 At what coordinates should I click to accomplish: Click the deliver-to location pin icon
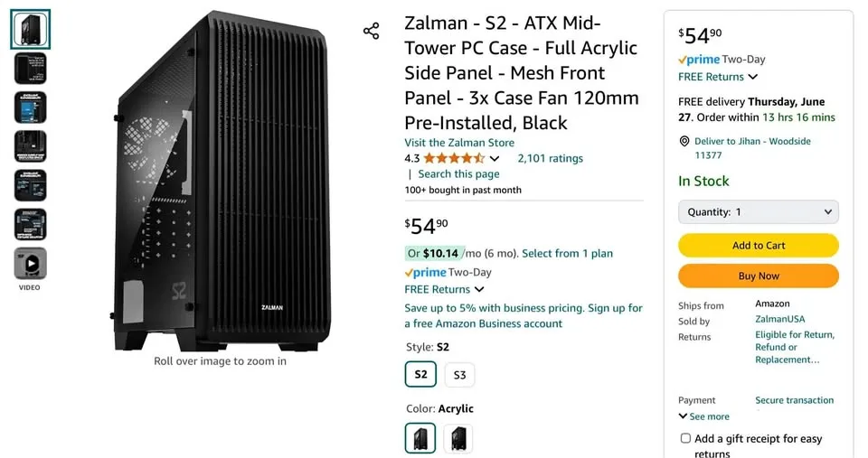(684, 142)
